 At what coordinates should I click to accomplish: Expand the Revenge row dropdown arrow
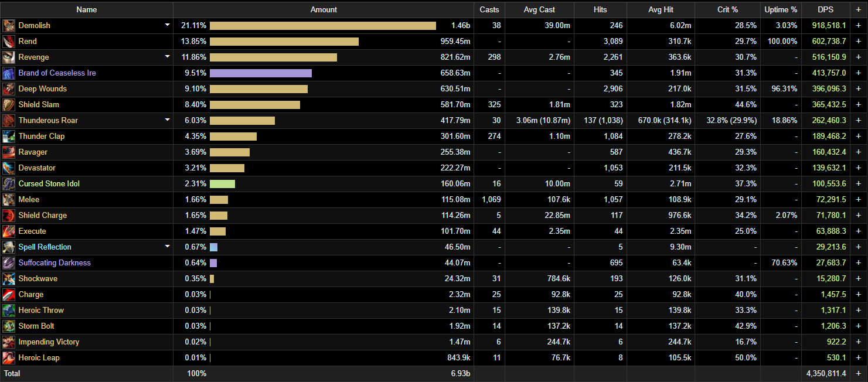[167, 57]
